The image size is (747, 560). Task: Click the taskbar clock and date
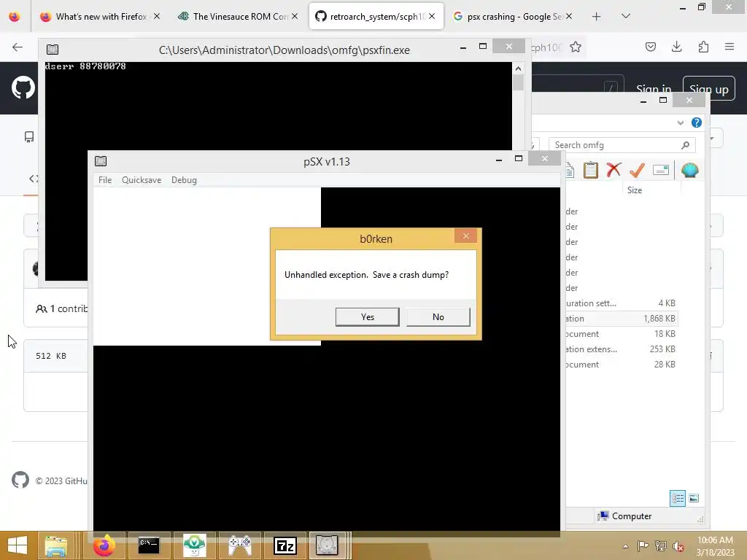point(715,546)
